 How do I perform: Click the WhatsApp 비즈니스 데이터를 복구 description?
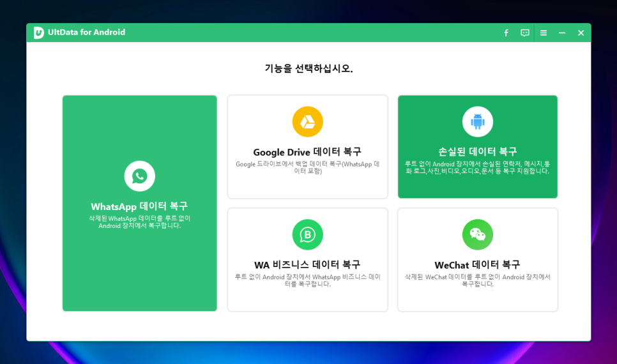pyautogui.click(x=308, y=280)
